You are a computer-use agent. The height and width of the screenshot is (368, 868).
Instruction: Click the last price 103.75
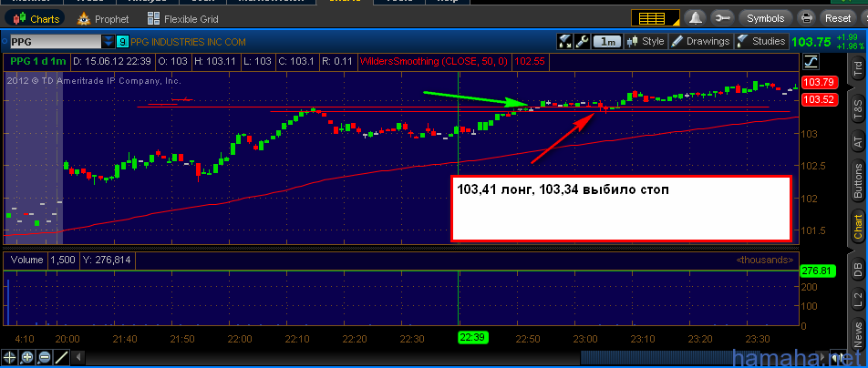coord(811,42)
